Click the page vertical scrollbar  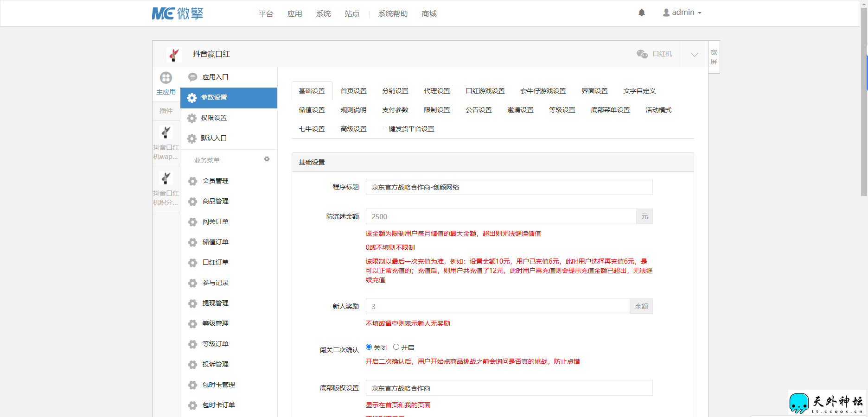(864, 102)
